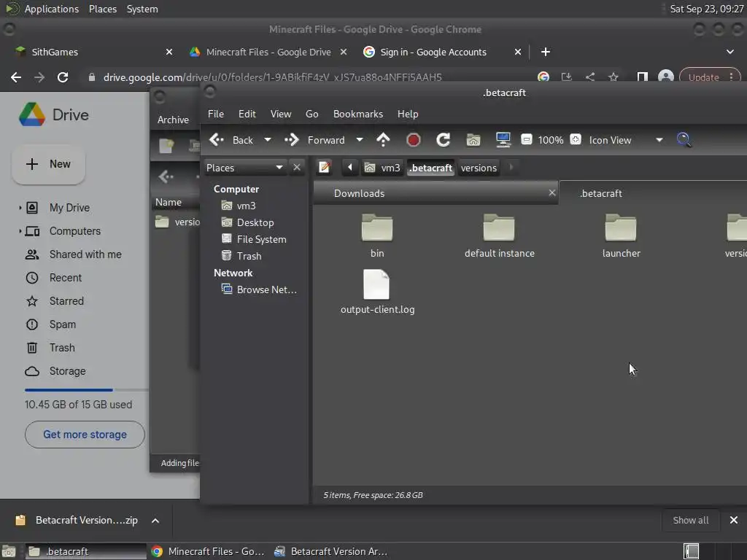The height and width of the screenshot is (560, 747).
Task: Switch to the Downloads tab
Action: [359, 193]
